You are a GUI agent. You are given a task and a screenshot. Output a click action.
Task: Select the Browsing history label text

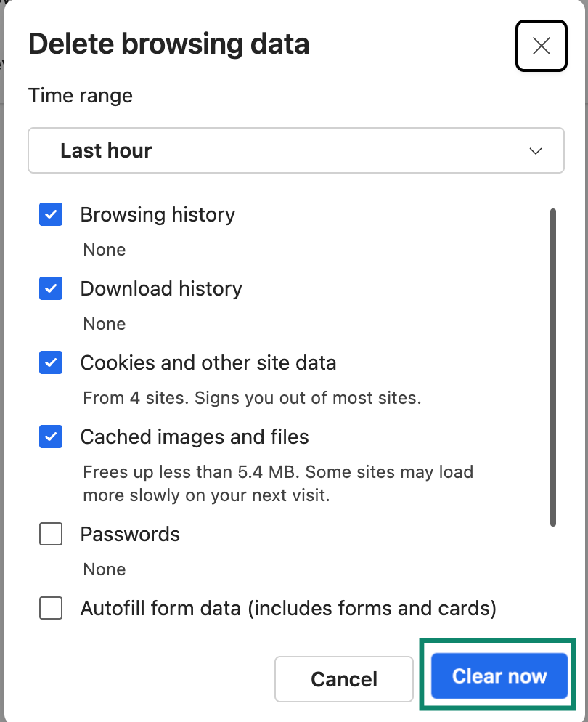pyautogui.click(x=158, y=214)
